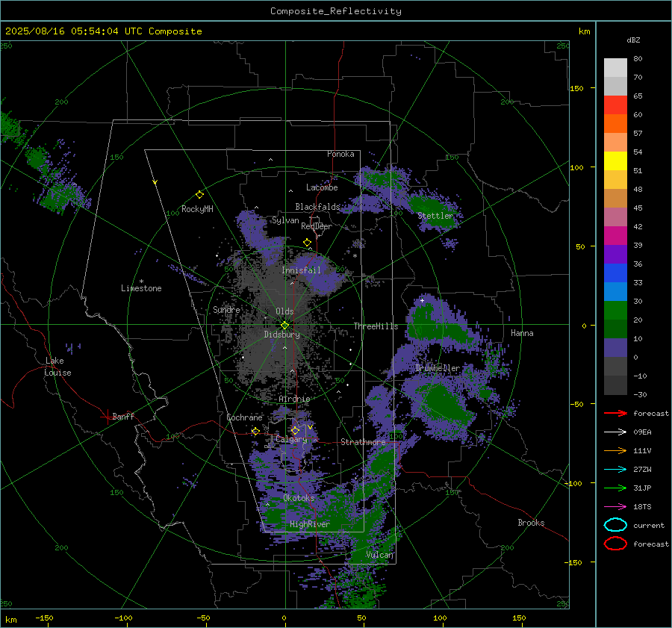The height and width of the screenshot is (628, 672).
Task: Click the Lacombe city label
Action: (x=322, y=187)
